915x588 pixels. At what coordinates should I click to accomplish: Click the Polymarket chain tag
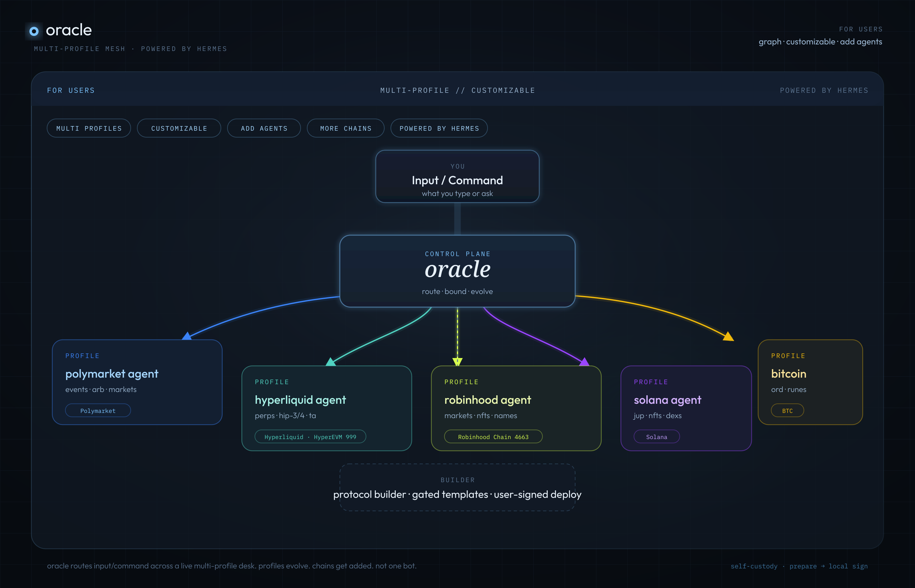98,411
